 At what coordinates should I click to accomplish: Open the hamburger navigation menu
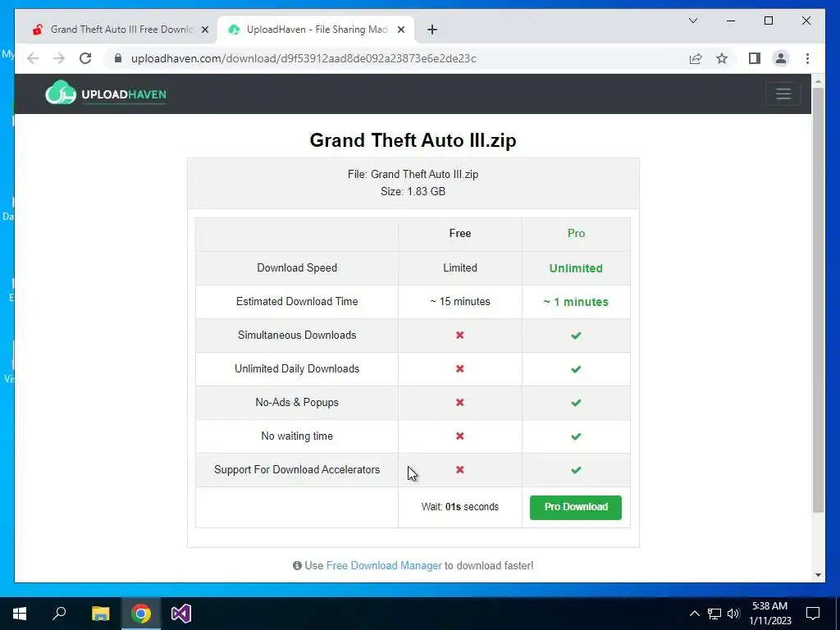pos(783,94)
